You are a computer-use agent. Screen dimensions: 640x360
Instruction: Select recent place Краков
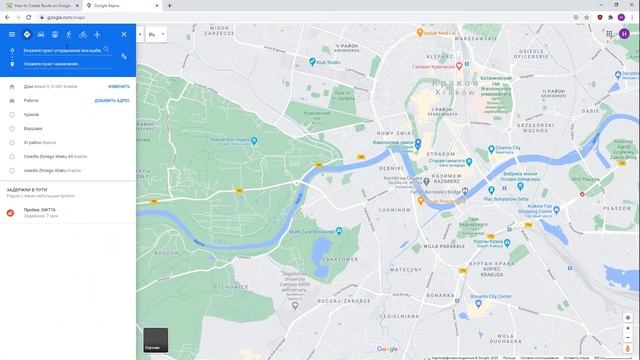pyautogui.click(x=68, y=115)
